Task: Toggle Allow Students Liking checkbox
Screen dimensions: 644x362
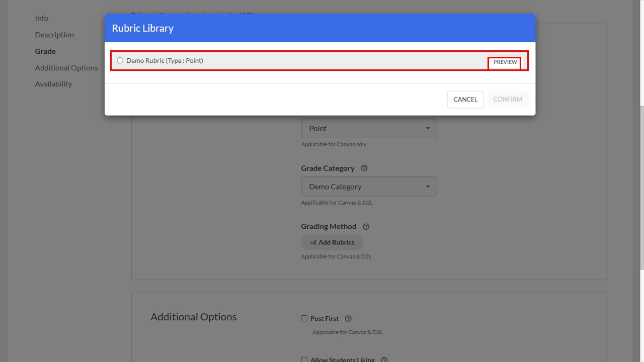Action: [304, 360]
